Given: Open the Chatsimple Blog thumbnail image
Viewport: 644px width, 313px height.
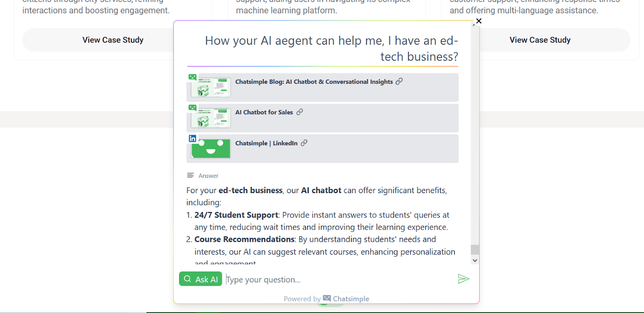Looking at the screenshot, I should [211, 87].
